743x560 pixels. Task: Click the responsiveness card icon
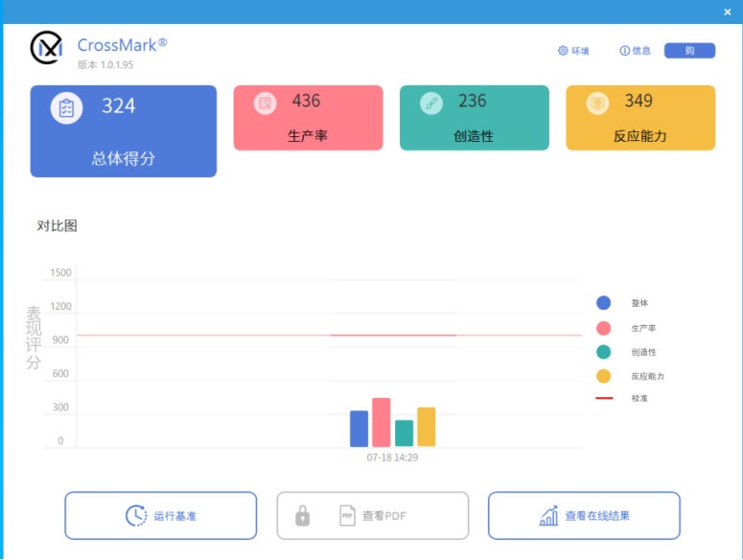597,104
